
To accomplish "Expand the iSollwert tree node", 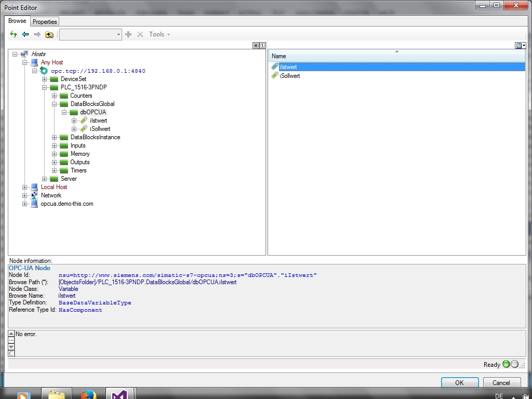I will pos(74,129).
